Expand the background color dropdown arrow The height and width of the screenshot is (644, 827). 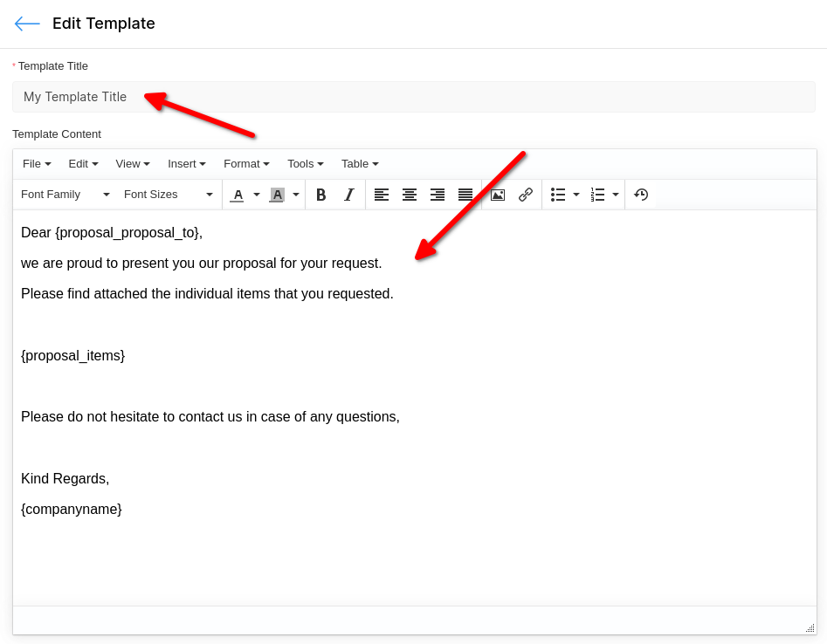296,195
